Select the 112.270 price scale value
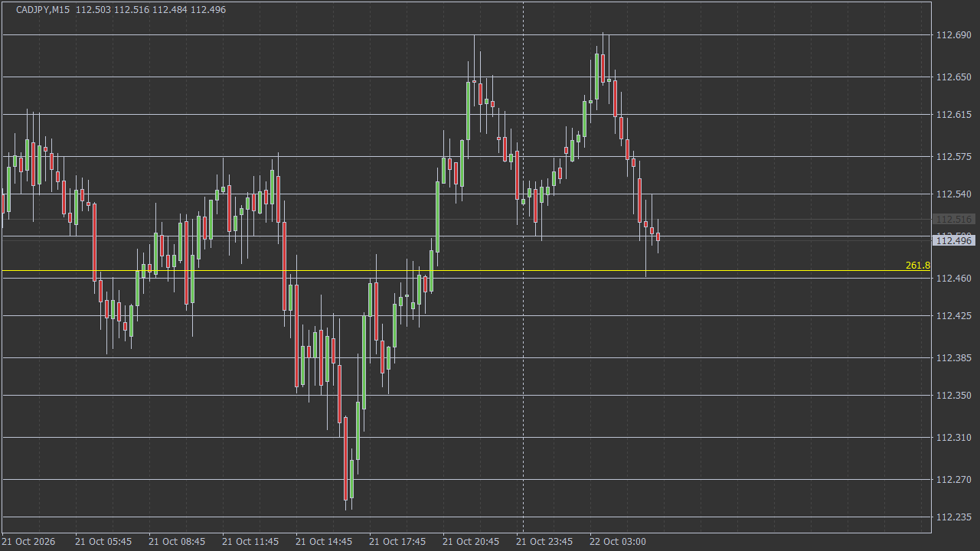980x551 pixels. pyautogui.click(x=954, y=480)
